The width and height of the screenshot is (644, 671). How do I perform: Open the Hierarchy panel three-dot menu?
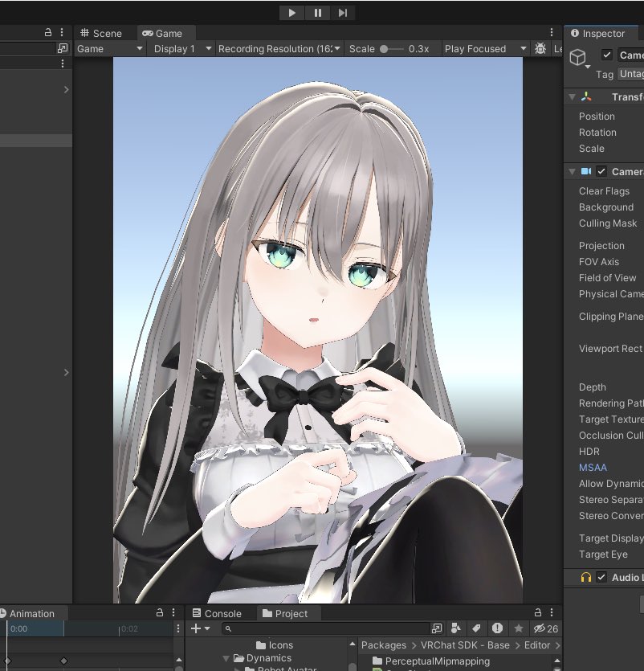click(62, 32)
